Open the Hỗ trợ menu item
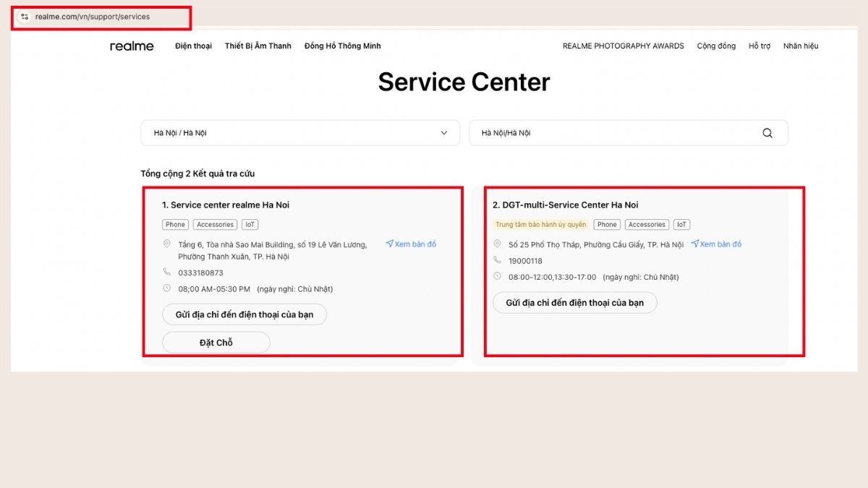This screenshot has width=868, height=488. pyautogui.click(x=759, y=46)
